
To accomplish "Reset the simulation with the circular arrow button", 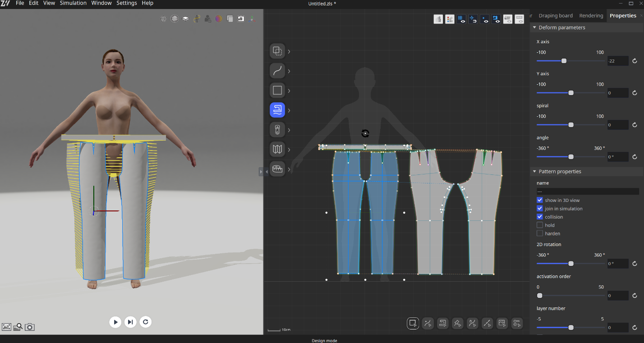I will pos(145,322).
